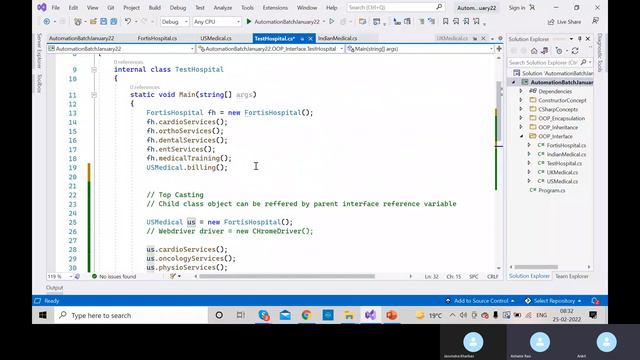Collapse the TestHospital class outlining toggle

click(94, 70)
